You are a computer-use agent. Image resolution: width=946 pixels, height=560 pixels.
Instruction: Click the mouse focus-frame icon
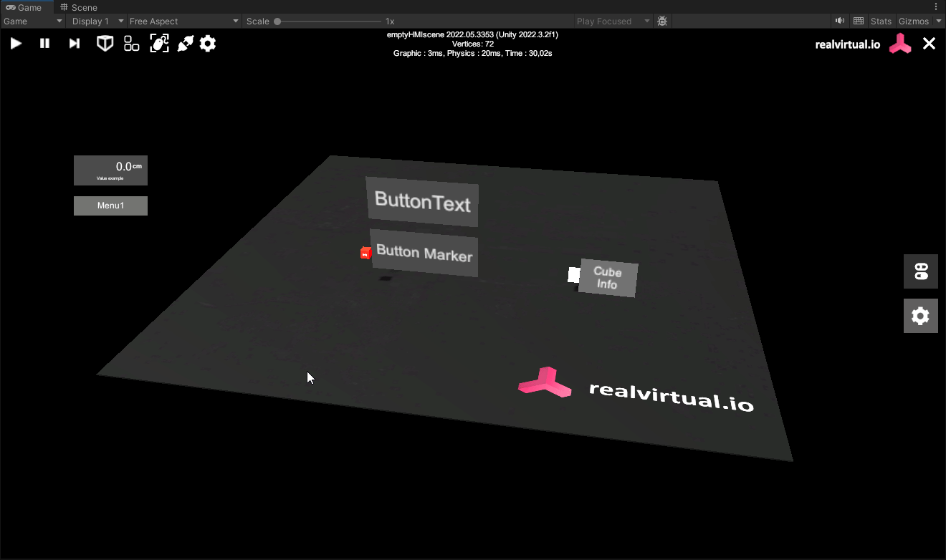pyautogui.click(x=159, y=44)
